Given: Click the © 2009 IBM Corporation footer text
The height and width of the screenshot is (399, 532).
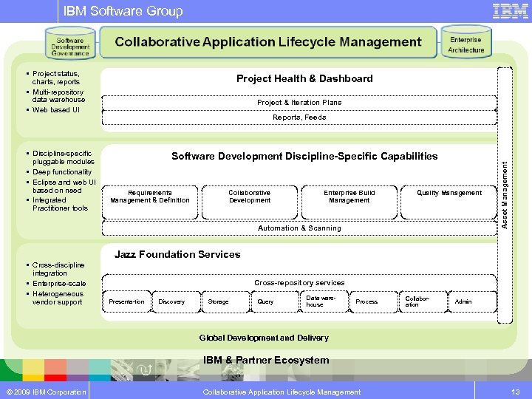Looking at the screenshot, I should point(46,392).
